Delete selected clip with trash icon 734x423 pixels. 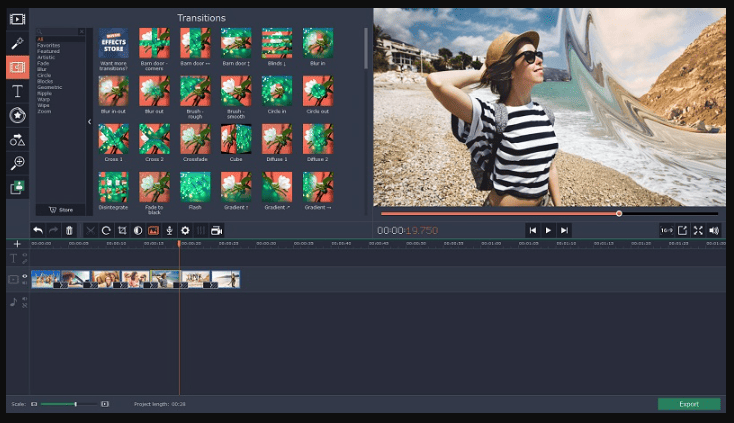(x=69, y=230)
